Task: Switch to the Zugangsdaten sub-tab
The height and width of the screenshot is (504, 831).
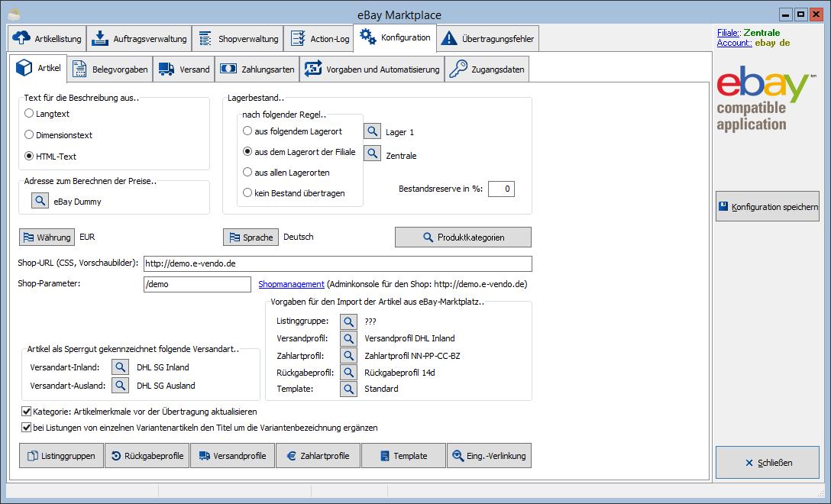Action: (x=487, y=69)
